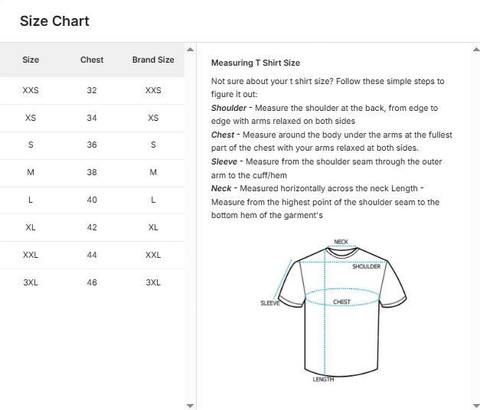Select the Chest column header

coord(92,60)
